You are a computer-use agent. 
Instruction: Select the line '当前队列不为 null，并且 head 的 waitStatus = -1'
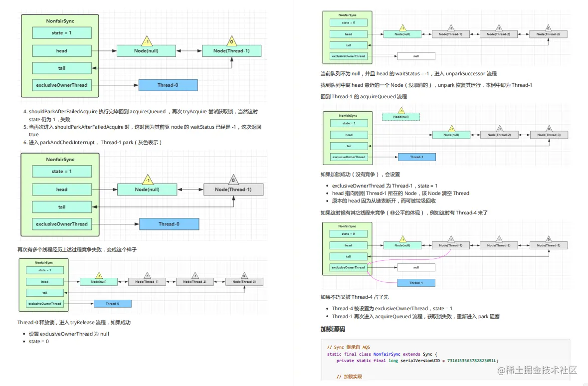(x=408, y=73)
